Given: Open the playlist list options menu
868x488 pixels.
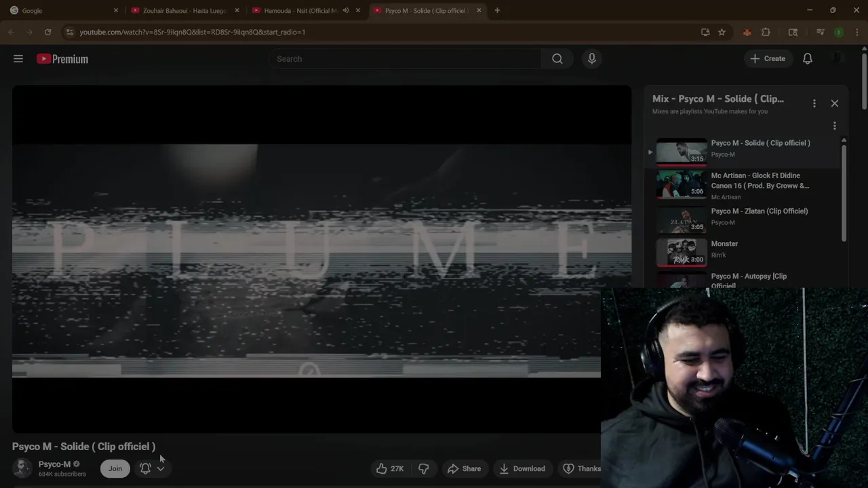Looking at the screenshot, I should click(x=835, y=126).
